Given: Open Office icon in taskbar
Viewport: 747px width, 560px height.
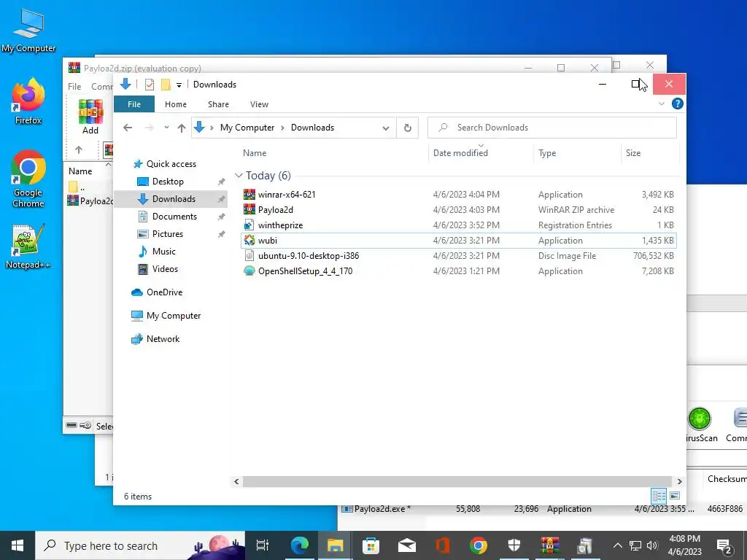Looking at the screenshot, I should point(443,545).
